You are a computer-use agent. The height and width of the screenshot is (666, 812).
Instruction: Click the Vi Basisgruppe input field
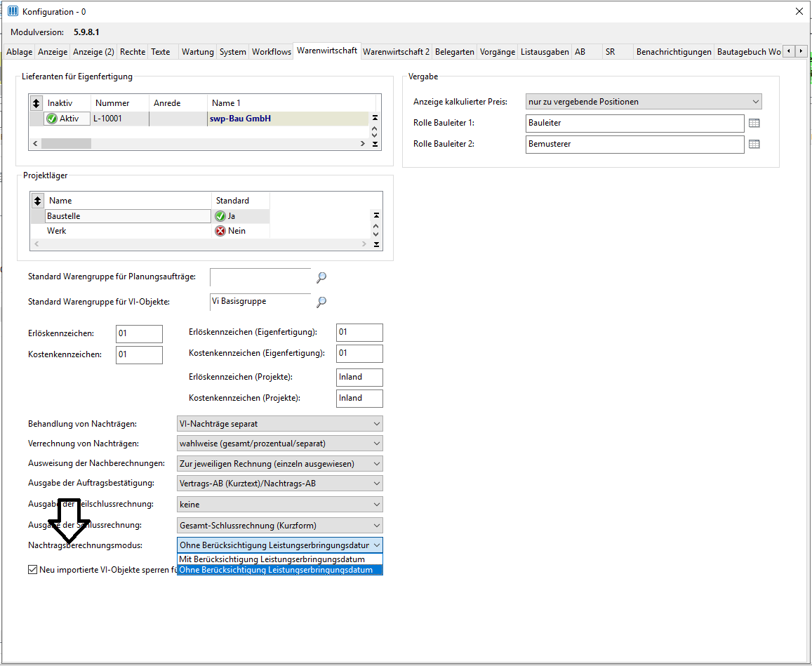[x=260, y=302]
